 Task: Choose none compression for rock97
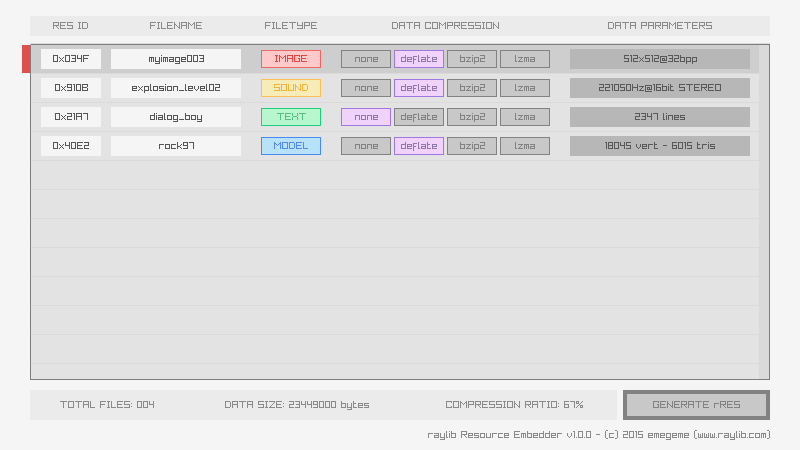click(366, 146)
